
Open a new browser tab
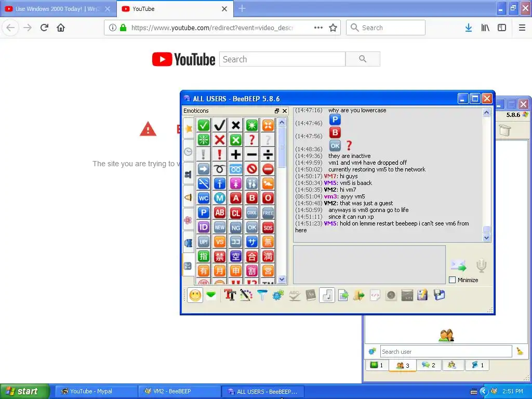(242, 8)
